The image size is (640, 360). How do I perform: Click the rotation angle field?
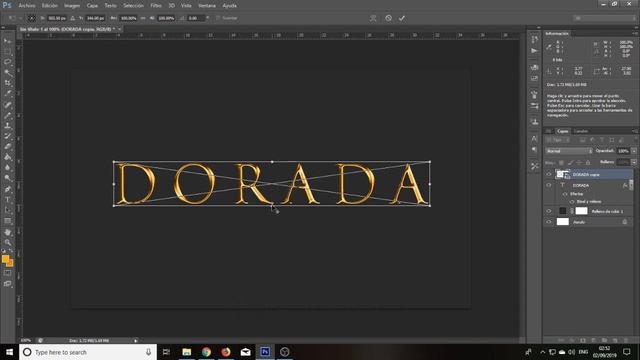[196, 18]
